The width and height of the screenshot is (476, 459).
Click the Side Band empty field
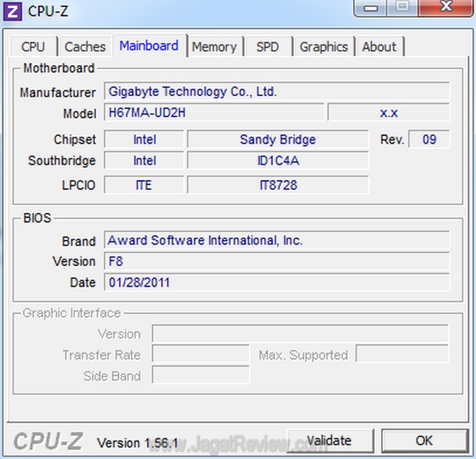(201, 376)
